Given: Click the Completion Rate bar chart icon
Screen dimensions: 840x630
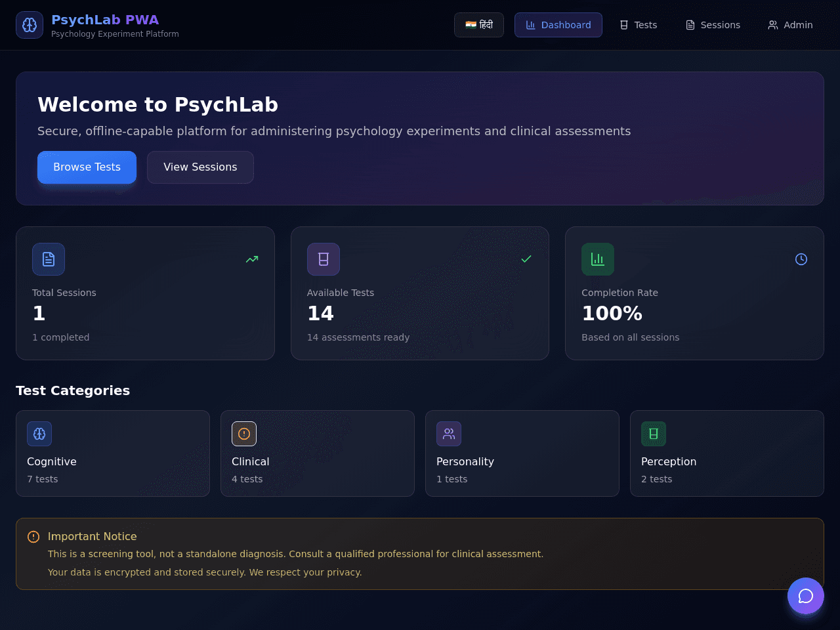Looking at the screenshot, I should (598, 259).
